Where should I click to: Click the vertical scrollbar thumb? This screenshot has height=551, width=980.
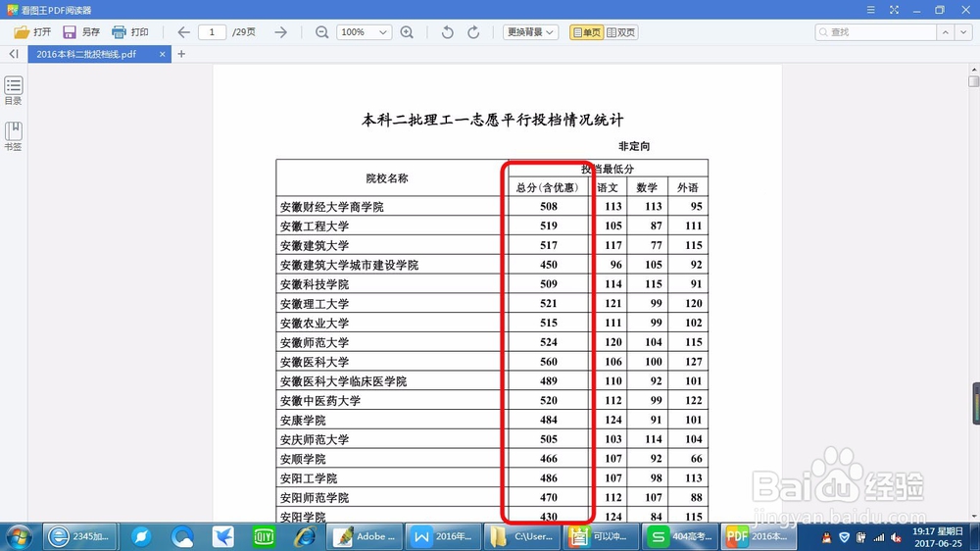[x=974, y=81]
